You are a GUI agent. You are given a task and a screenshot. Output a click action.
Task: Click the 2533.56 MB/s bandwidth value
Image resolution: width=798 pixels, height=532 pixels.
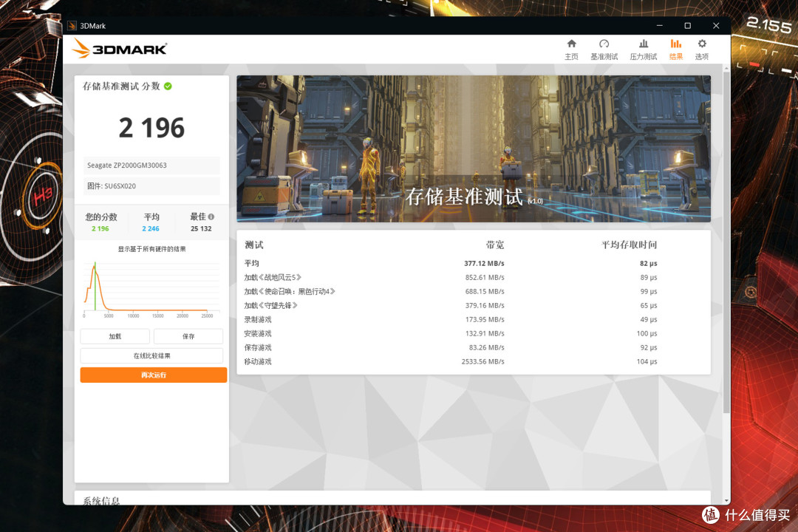(x=482, y=361)
